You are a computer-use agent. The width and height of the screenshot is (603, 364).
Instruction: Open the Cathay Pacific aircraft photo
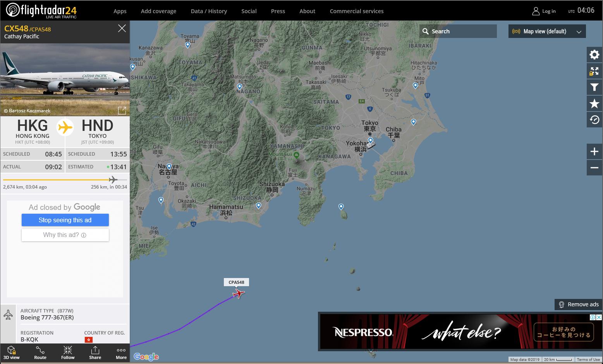65,79
